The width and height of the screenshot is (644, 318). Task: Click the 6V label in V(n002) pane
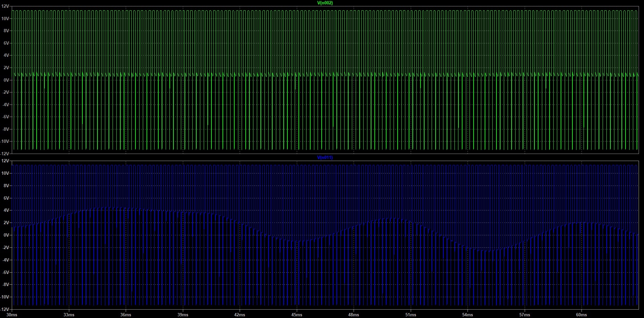(6, 43)
